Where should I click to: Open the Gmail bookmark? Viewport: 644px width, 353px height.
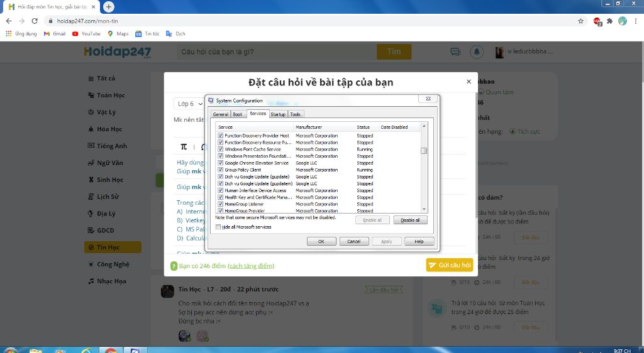tap(55, 34)
